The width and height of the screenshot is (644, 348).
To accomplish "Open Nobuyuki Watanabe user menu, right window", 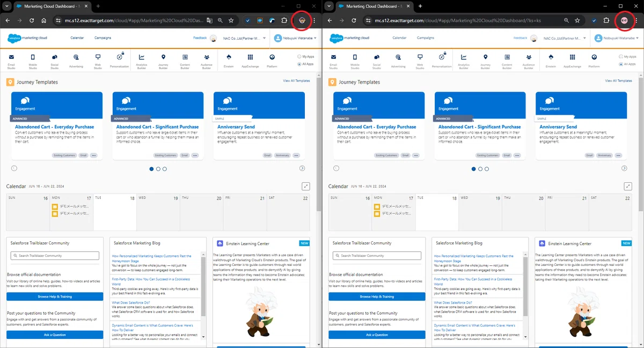I will tap(617, 38).
